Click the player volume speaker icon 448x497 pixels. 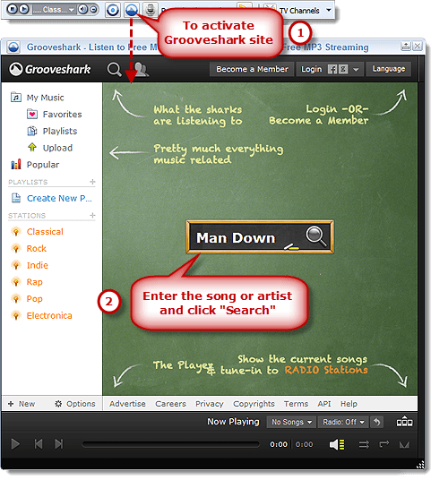pyautogui.click(x=337, y=444)
